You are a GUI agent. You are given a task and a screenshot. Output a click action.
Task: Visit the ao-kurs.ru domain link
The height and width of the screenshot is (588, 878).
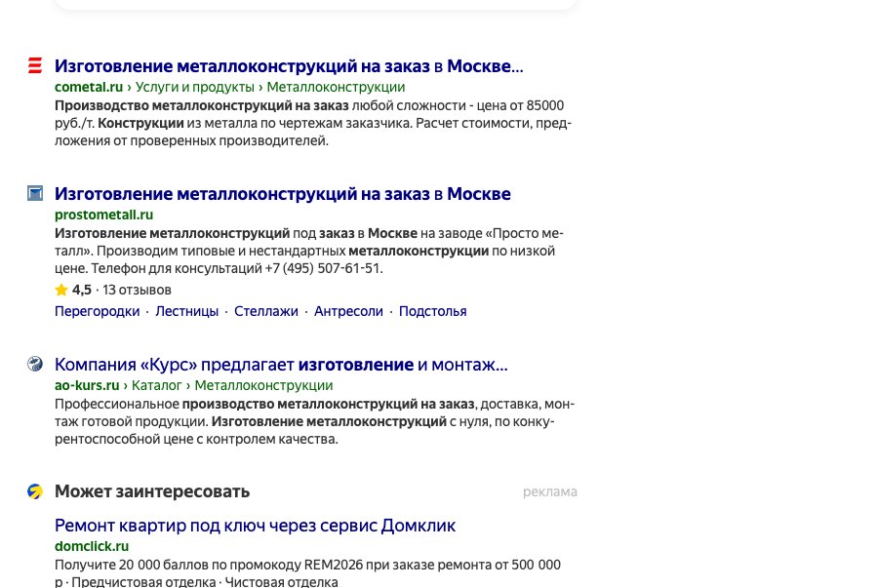(87, 385)
